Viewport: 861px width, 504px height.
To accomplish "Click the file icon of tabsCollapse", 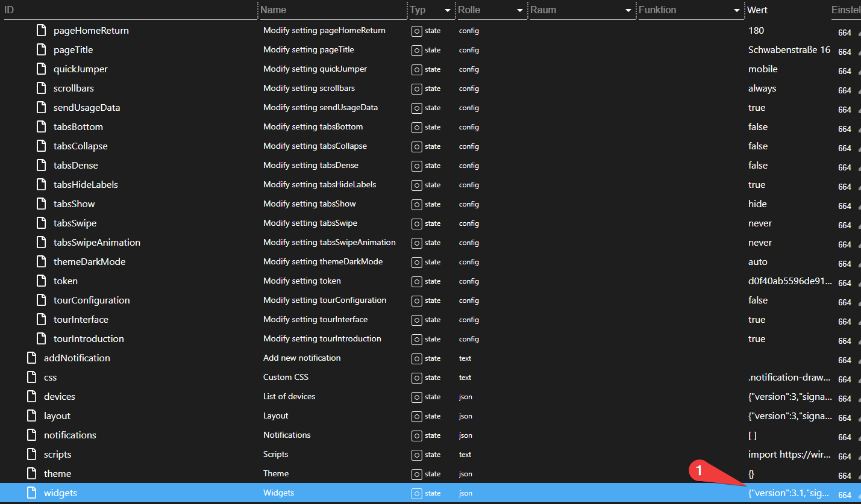I will tap(41, 146).
